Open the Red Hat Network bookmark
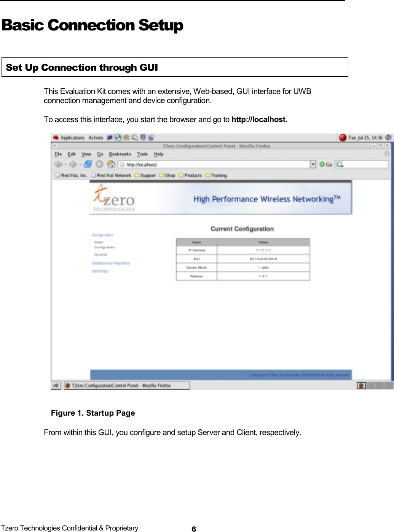 (x=113, y=174)
